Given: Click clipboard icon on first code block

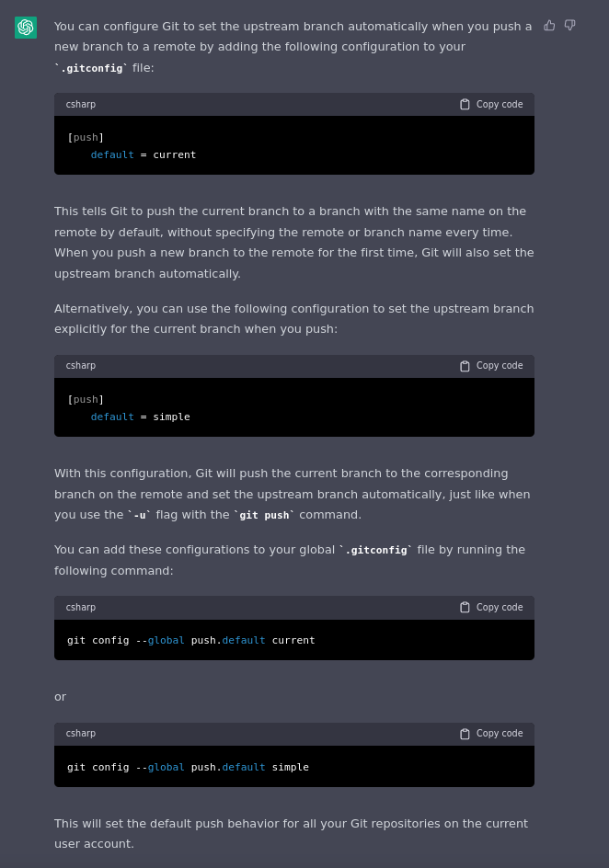Looking at the screenshot, I should [465, 105].
